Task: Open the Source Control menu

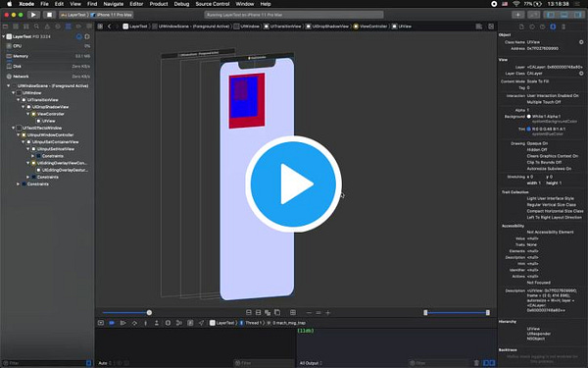Action: tap(213, 4)
